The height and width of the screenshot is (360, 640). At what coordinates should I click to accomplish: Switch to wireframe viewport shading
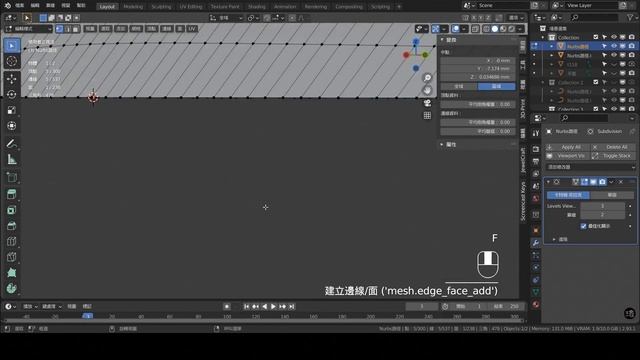click(487, 29)
